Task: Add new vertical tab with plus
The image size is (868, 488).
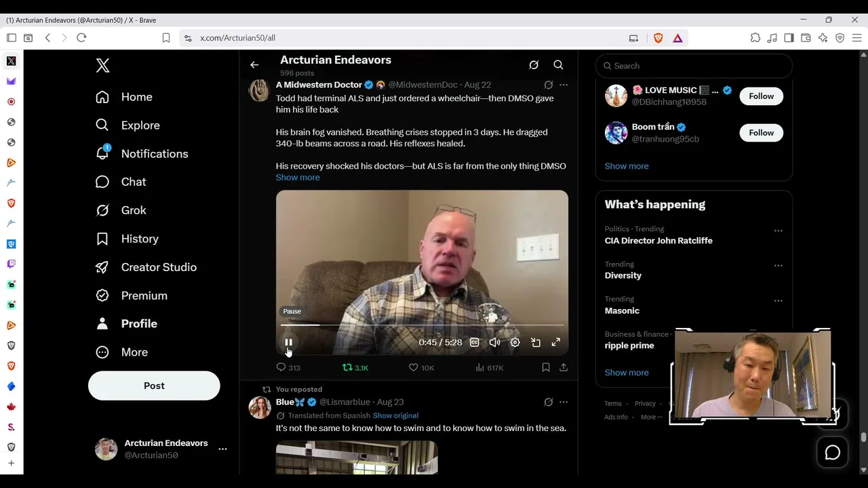Action: click(11, 464)
